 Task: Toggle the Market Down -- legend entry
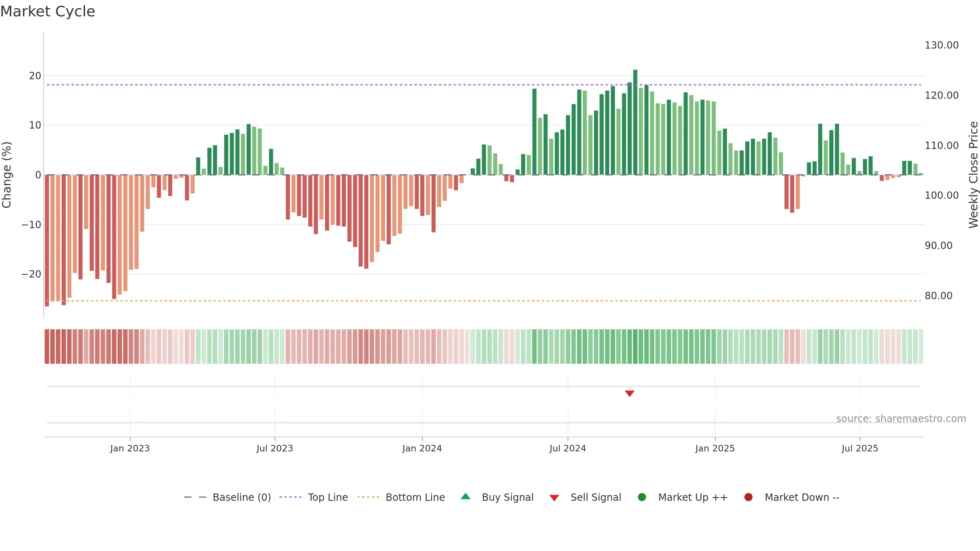[791, 497]
